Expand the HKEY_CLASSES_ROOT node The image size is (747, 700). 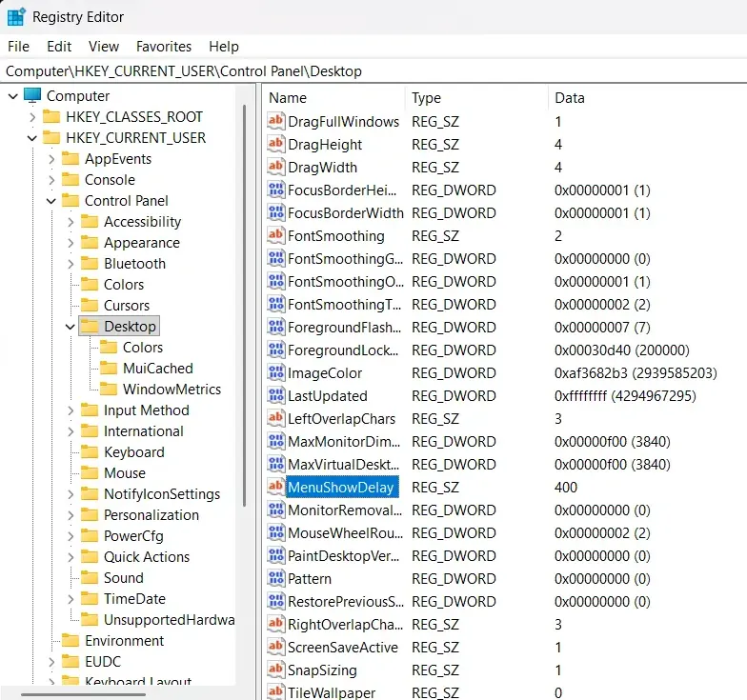tap(32, 116)
